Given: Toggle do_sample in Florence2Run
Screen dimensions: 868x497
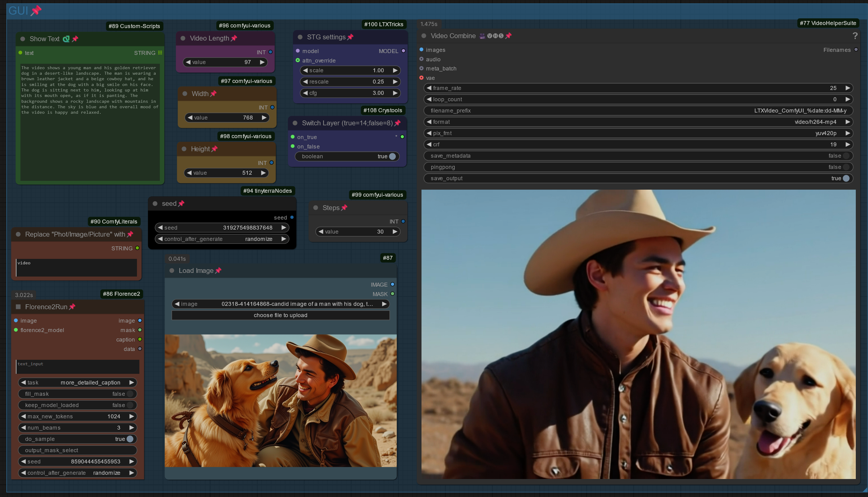Looking at the screenshot, I should click(x=130, y=439).
